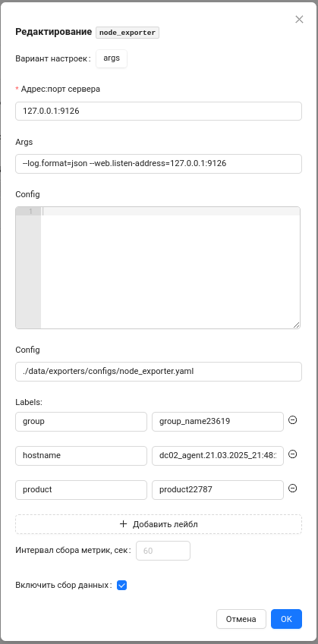The height and width of the screenshot is (644, 318).
Task: Select the args settings variant
Action: click(112, 58)
